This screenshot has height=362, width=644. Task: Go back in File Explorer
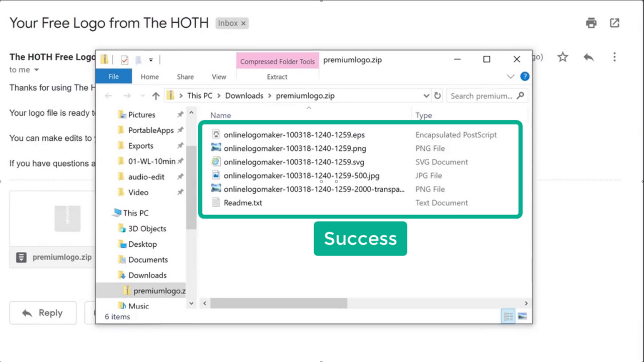click(x=108, y=96)
